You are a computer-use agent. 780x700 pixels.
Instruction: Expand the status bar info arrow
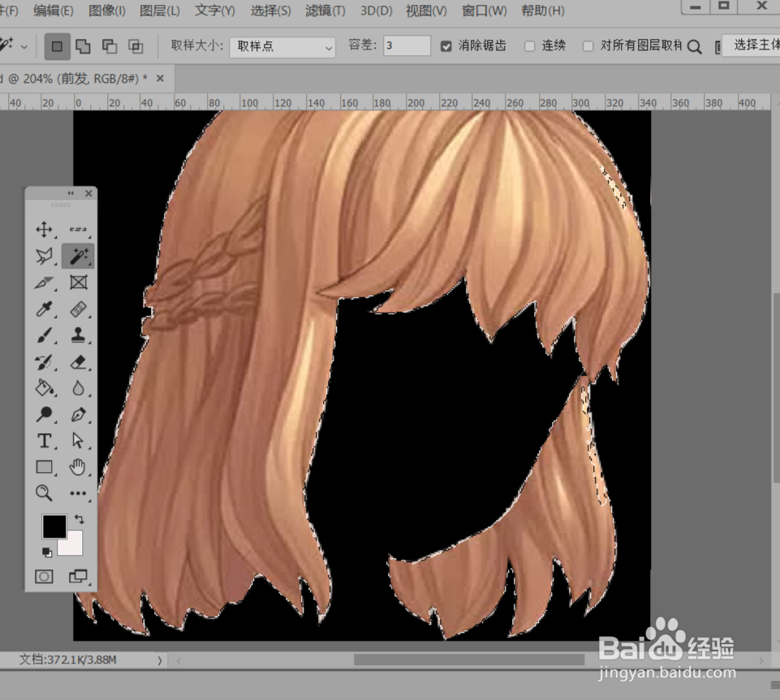click(160, 660)
